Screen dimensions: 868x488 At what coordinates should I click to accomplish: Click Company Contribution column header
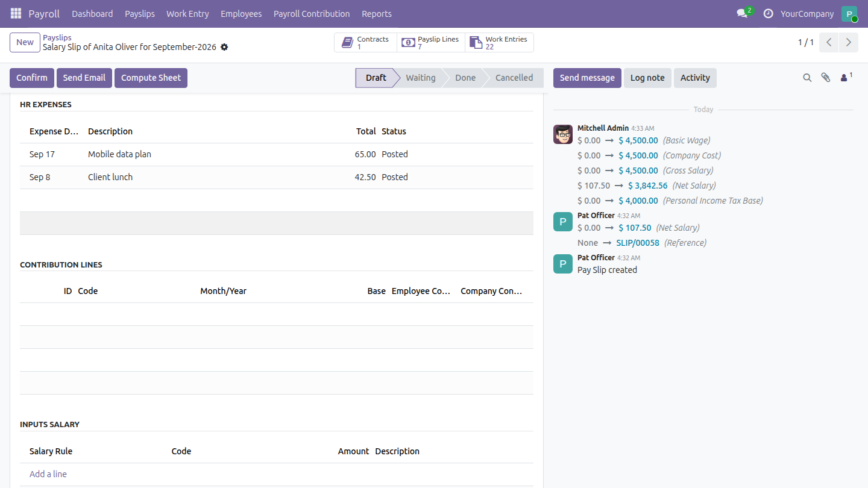tap(491, 291)
